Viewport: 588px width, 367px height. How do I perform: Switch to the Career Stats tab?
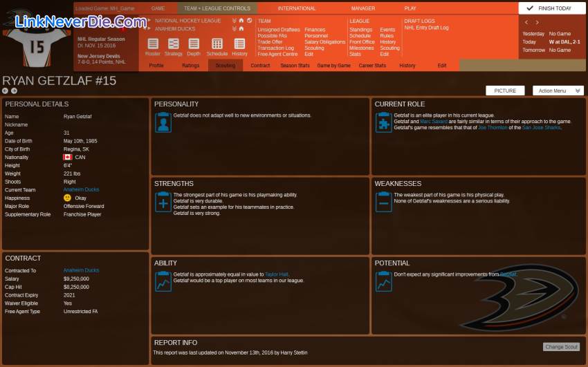coord(372,66)
